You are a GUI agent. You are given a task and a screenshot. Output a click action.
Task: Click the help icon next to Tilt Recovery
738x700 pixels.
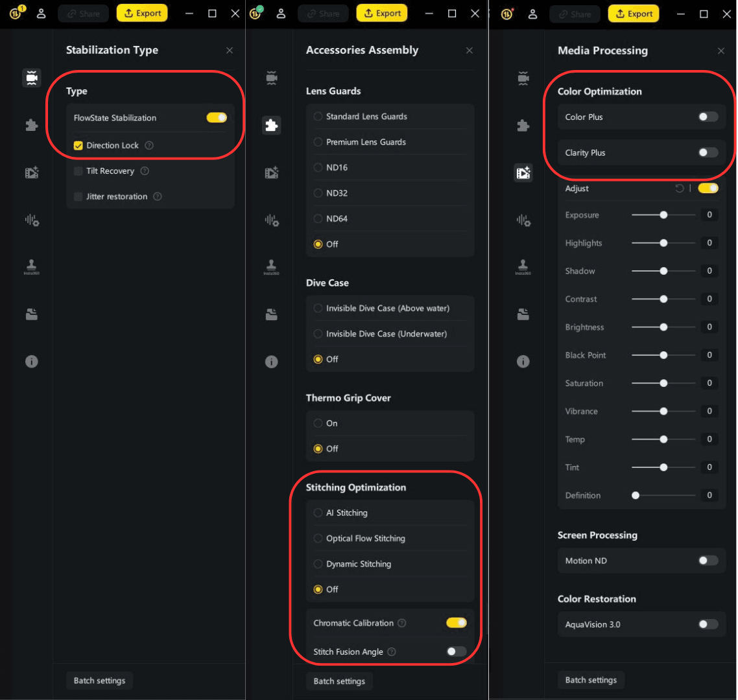click(x=145, y=171)
